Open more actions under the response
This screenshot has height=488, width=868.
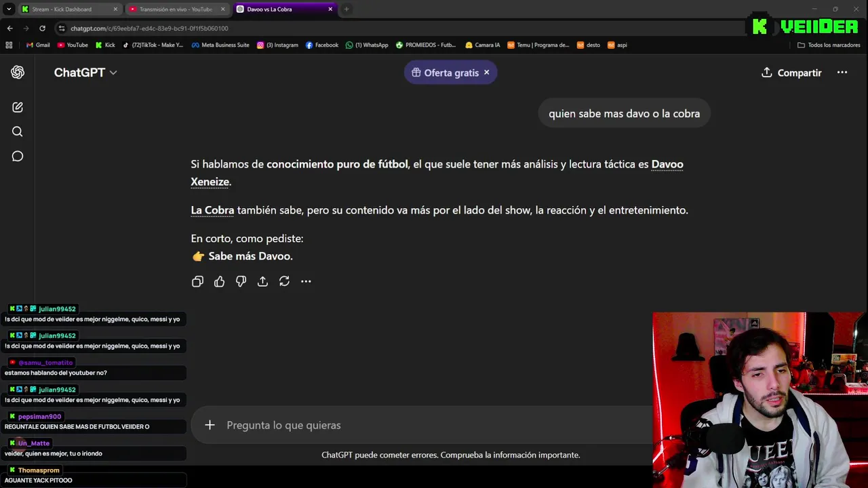pos(306,281)
